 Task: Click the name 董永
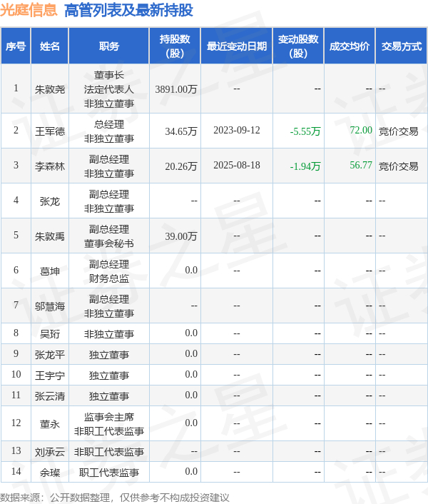click(x=50, y=424)
